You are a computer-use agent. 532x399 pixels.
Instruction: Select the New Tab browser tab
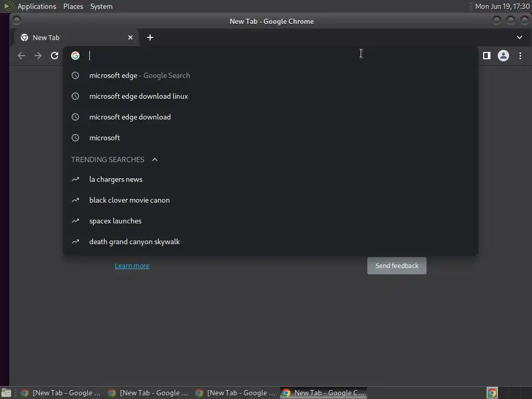pos(76,37)
